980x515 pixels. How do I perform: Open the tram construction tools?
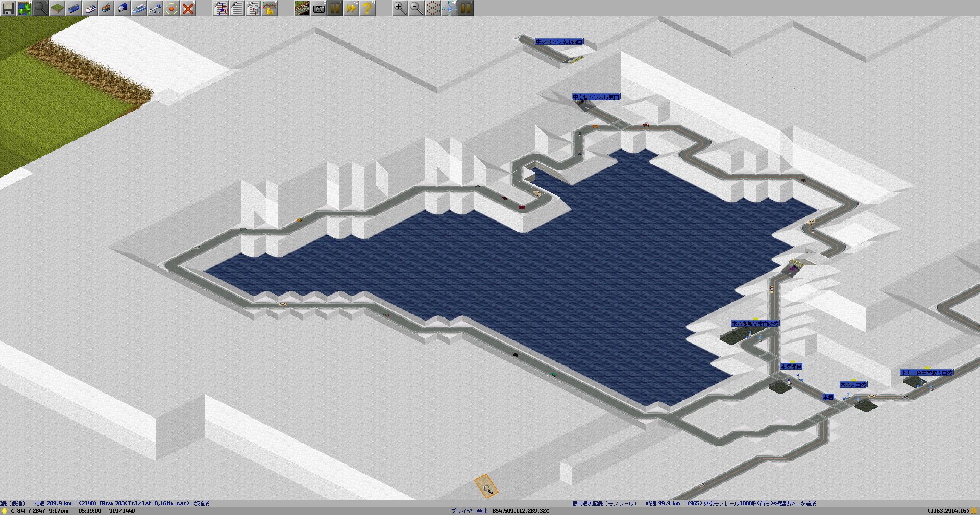(106, 8)
